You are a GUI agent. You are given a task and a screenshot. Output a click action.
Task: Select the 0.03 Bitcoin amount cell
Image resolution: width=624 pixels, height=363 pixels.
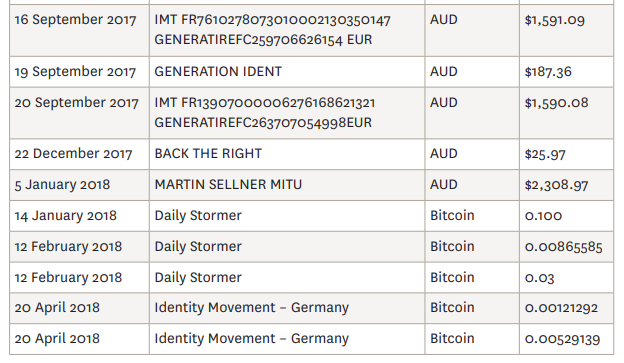566,277
